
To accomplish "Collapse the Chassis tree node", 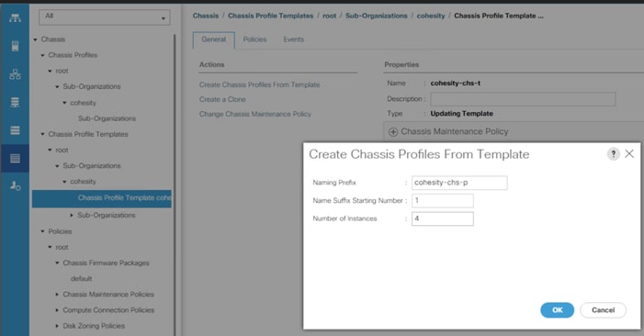I will (x=35, y=39).
